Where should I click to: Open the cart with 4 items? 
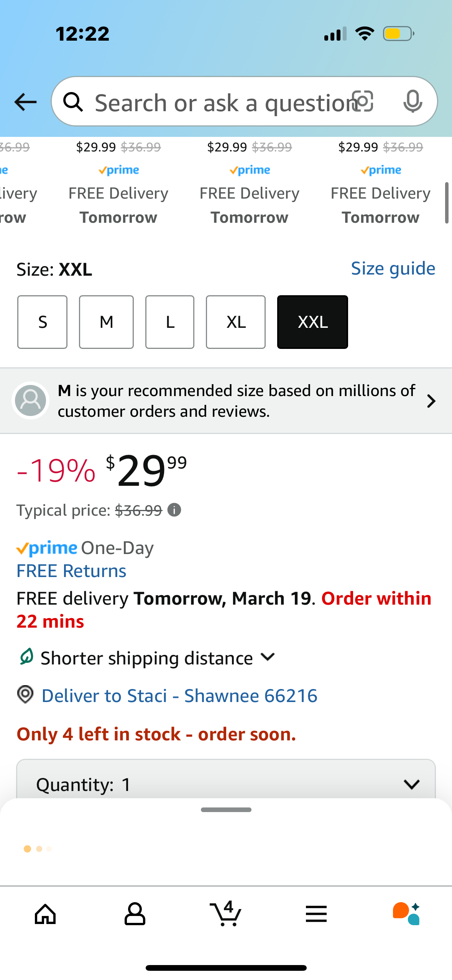[x=226, y=913]
